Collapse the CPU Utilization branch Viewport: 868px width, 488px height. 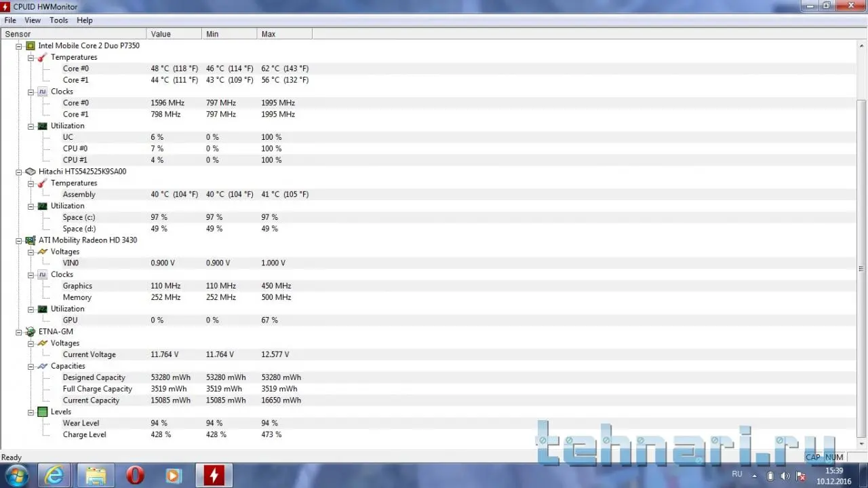tap(31, 126)
